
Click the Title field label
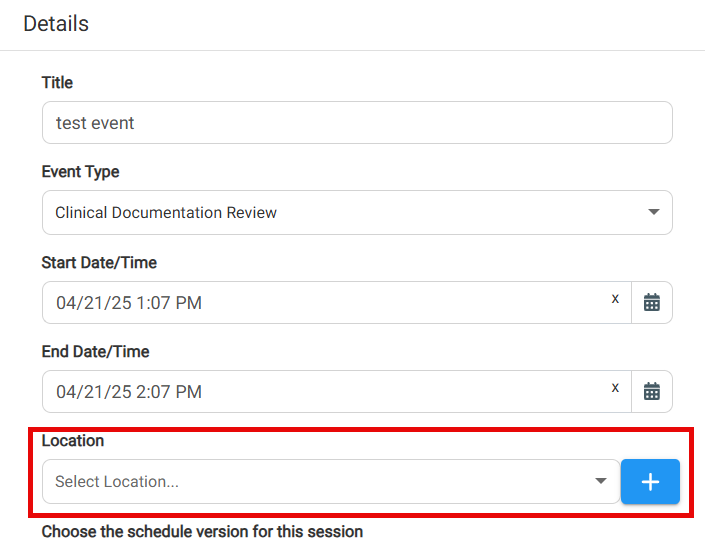[x=57, y=83]
